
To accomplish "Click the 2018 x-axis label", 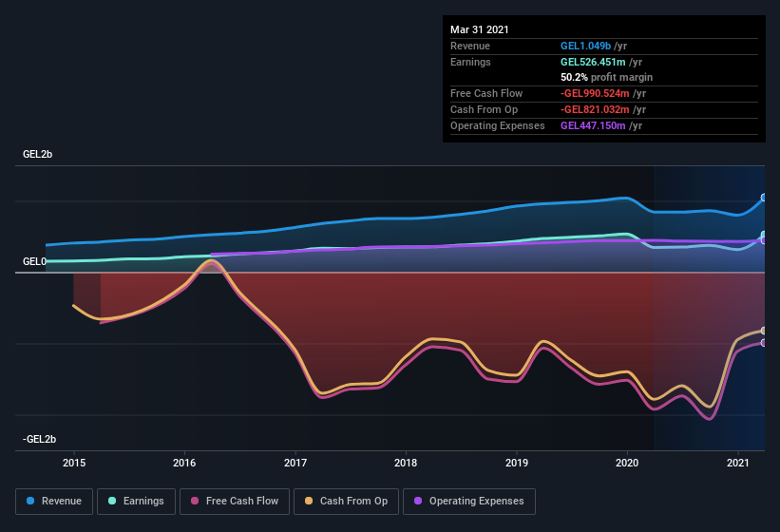I will [406, 464].
